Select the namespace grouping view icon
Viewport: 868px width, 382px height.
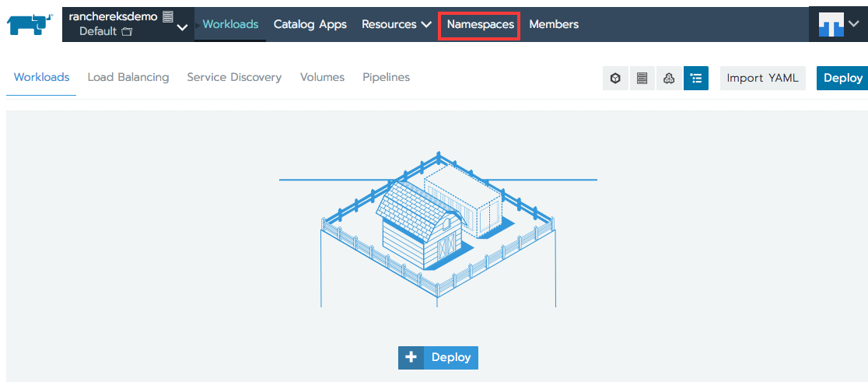click(x=669, y=78)
